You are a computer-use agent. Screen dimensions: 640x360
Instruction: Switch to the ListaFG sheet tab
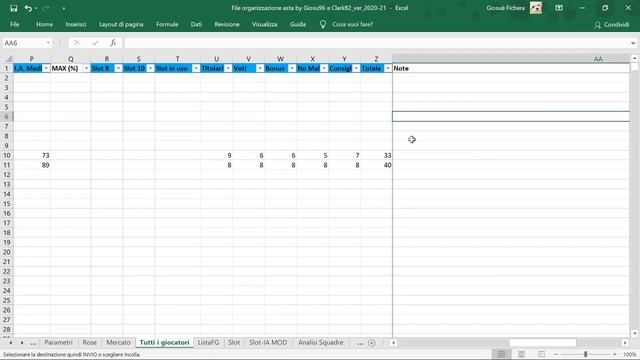pyautogui.click(x=208, y=342)
